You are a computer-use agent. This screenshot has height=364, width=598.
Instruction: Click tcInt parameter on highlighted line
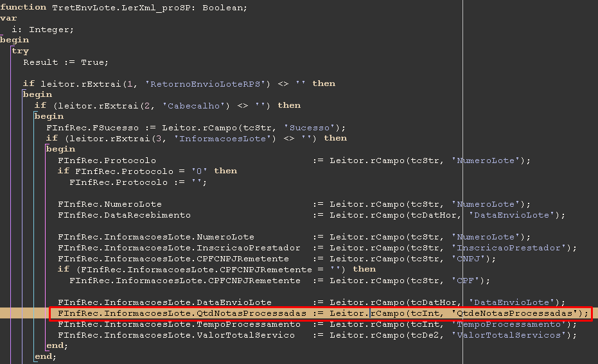pos(425,313)
